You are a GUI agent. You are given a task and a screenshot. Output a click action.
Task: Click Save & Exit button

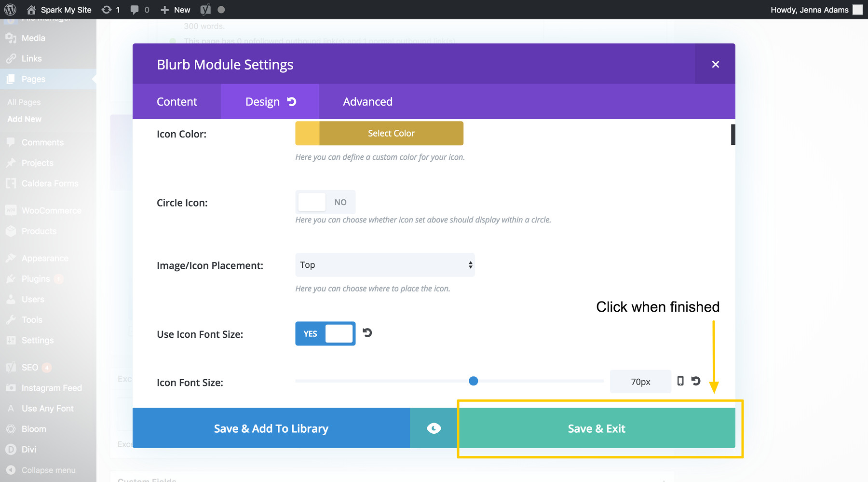click(x=597, y=428)
